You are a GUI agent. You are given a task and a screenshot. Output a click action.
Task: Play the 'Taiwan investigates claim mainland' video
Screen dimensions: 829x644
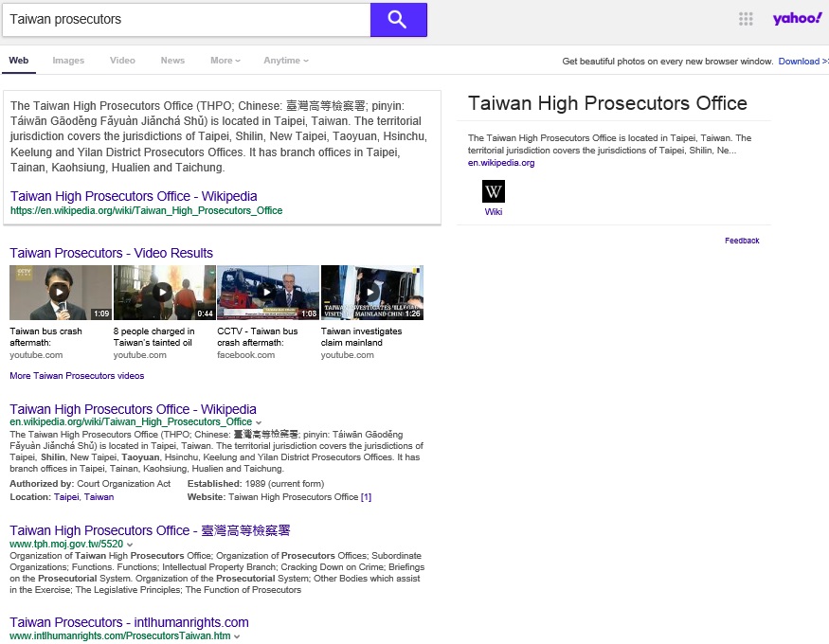pyautogui.click(x=372, y=293)
